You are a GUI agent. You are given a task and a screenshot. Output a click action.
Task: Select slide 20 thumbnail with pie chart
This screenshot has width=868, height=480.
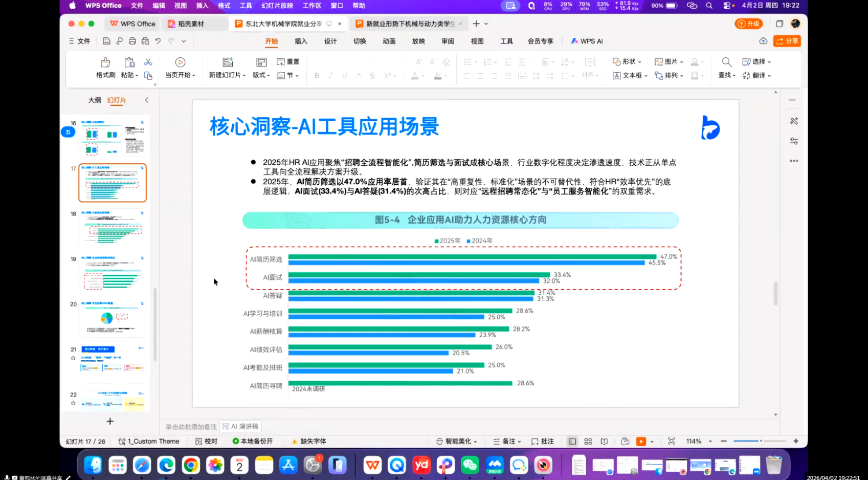[112, 318]
